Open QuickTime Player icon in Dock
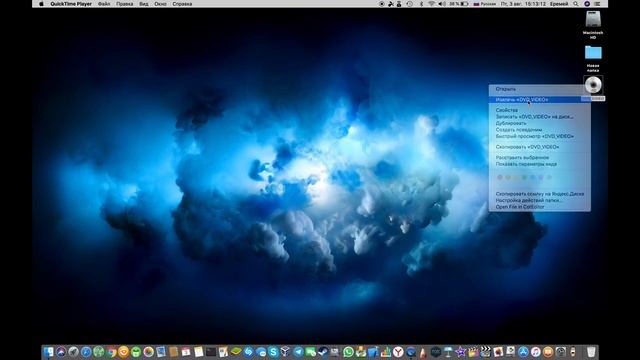 click(x=411, y=352)
